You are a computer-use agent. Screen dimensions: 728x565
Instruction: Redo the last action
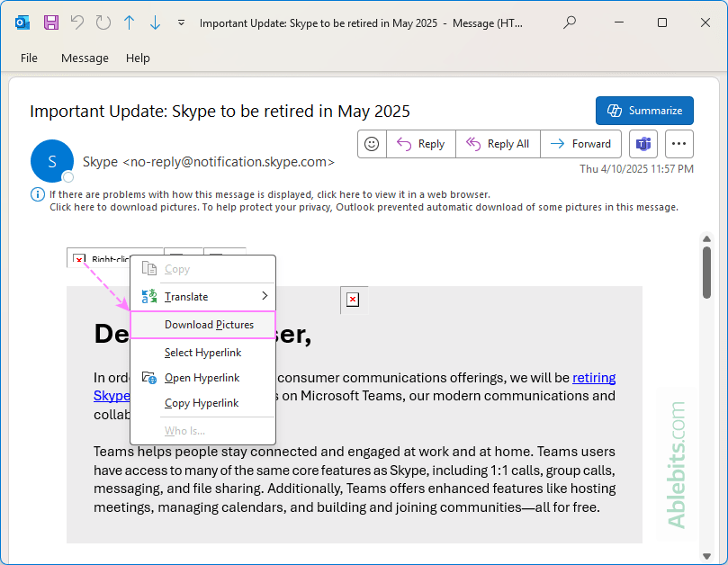coord(103,22)
